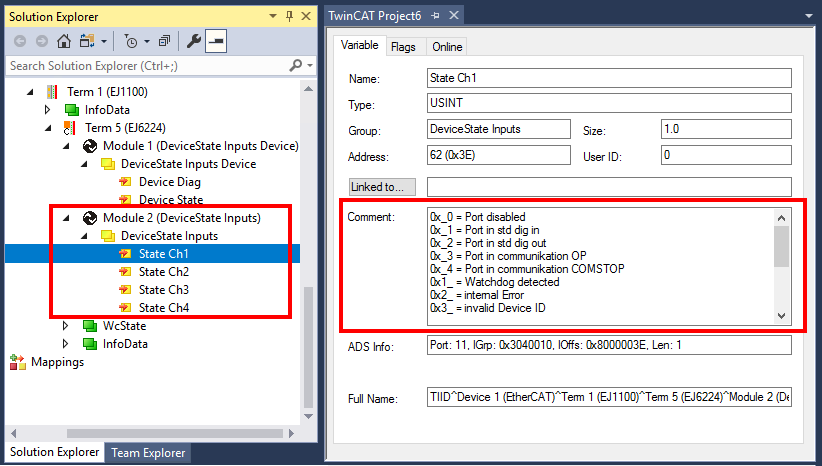Open the search options dropdown arrow
Image resolution: width=822 pixels, height=466 pixels.
coord(310,66)
